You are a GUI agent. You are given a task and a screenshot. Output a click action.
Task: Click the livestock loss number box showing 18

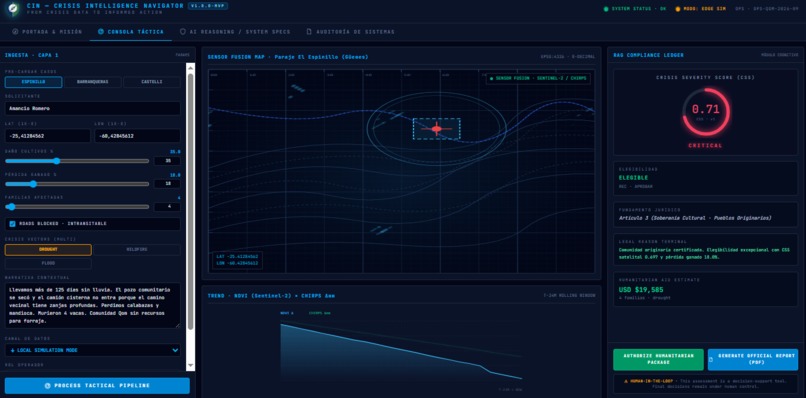167,184
